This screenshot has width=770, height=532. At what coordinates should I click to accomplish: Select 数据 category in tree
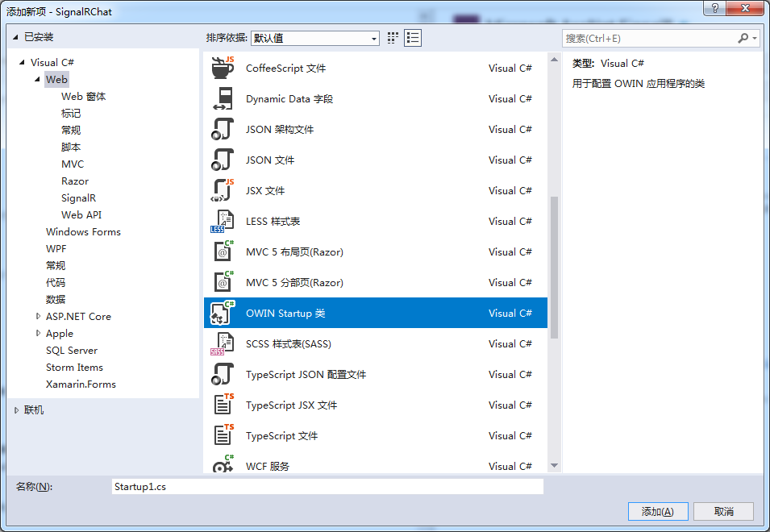[56, 299]
